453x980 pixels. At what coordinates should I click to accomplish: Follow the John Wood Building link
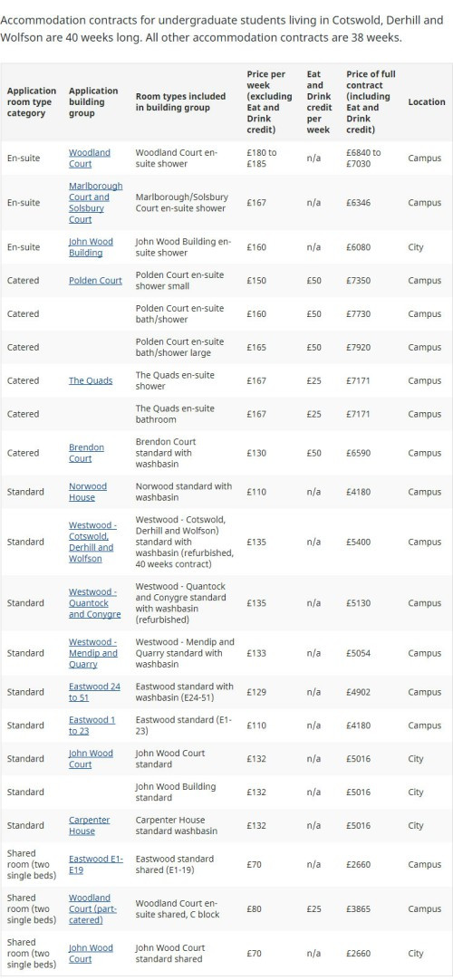click(x=91, y=247)
